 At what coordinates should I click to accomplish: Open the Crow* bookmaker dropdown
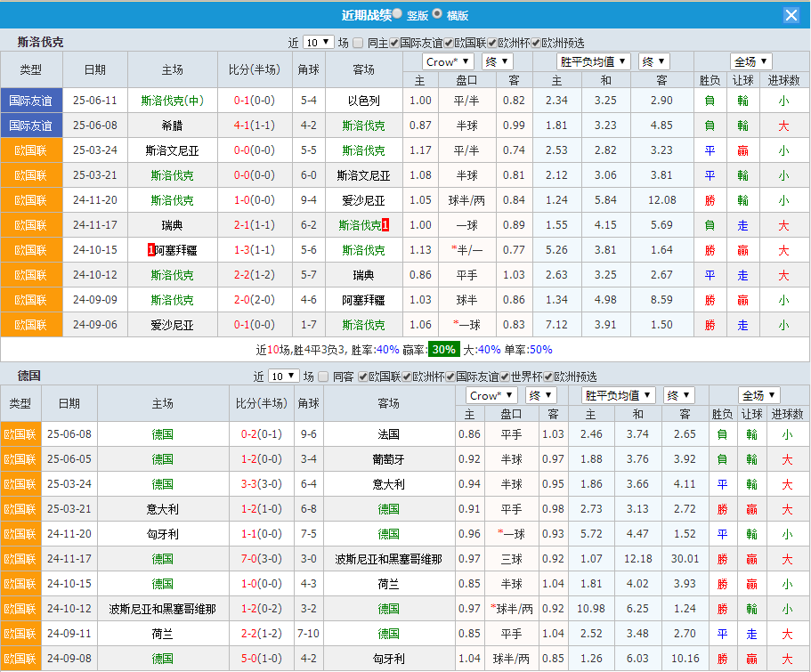(447, 61)
